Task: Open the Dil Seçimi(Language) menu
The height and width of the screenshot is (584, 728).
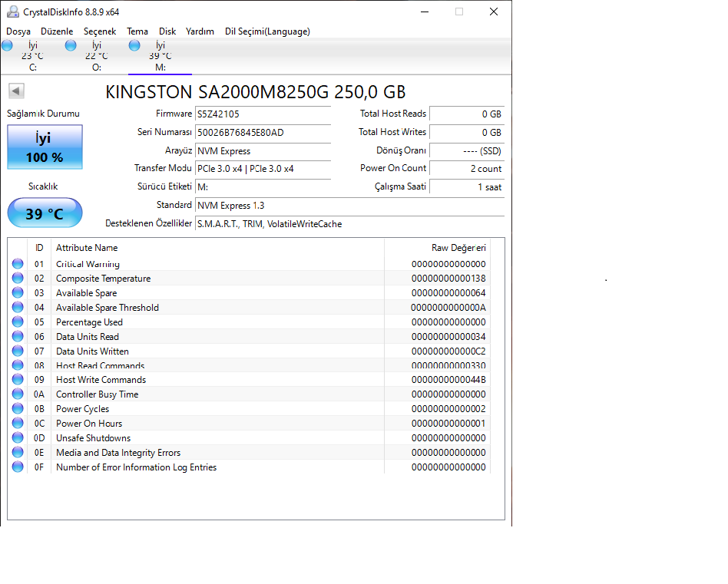Action: click(267, 31)
